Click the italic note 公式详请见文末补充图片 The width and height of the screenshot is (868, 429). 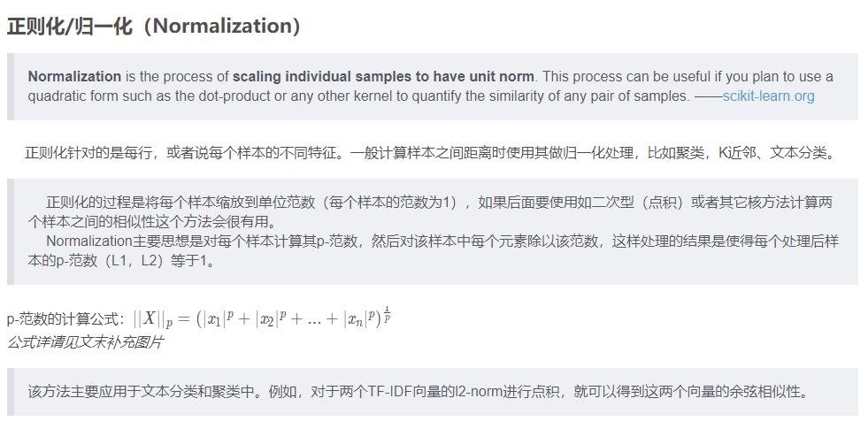(x=85, y=342)
